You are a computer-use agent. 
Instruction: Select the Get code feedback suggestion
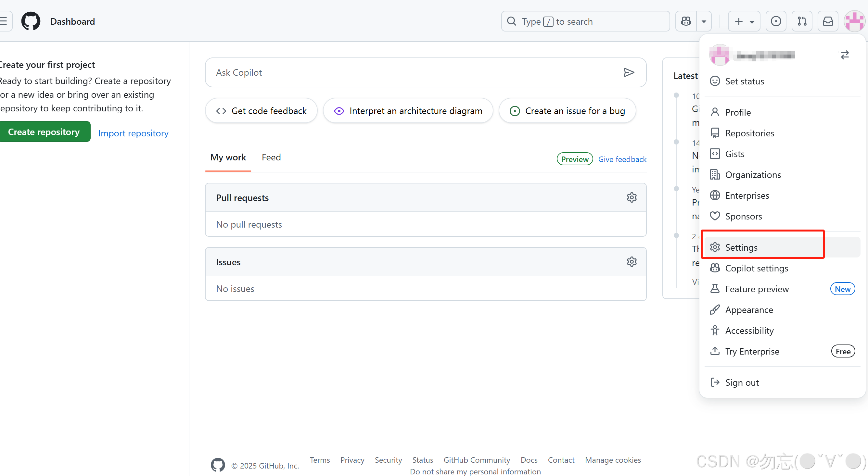tap(261, 110)
